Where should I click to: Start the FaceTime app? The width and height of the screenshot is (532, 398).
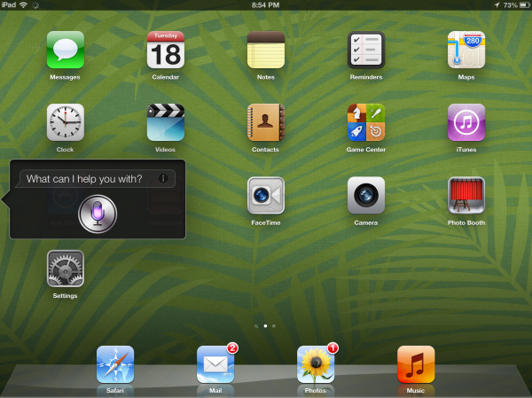coord(266,195)
